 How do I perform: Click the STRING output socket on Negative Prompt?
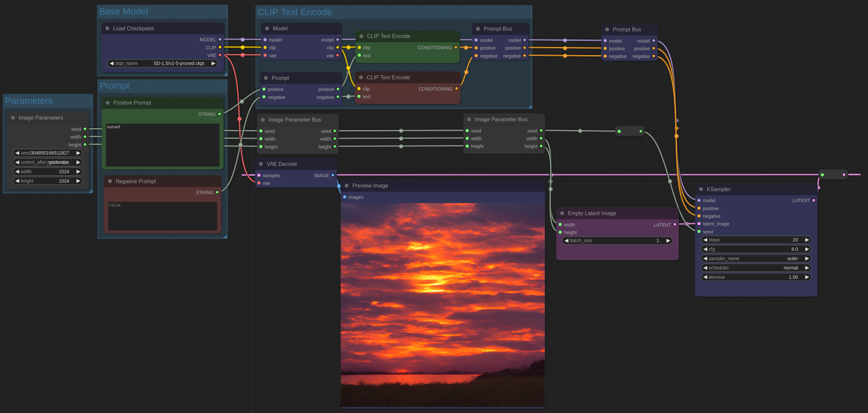217,193
